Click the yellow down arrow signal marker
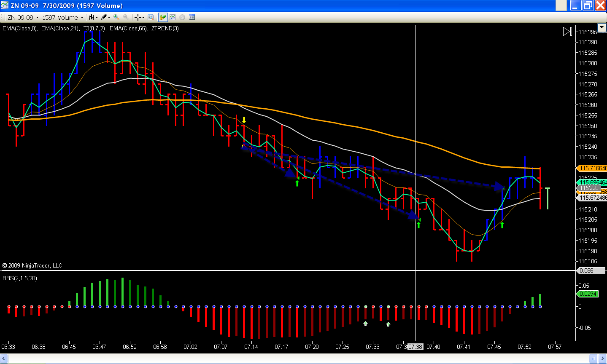The height and width of the screenshot is (364, 607). point(244,120)
